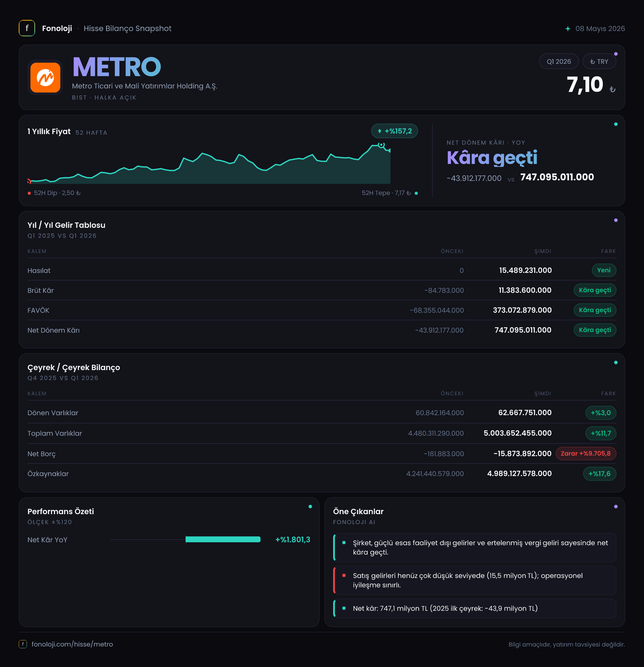This screenshot has height=667, width=644.
Task: Click the Performans Özeti heading
Action: [61, 512]
